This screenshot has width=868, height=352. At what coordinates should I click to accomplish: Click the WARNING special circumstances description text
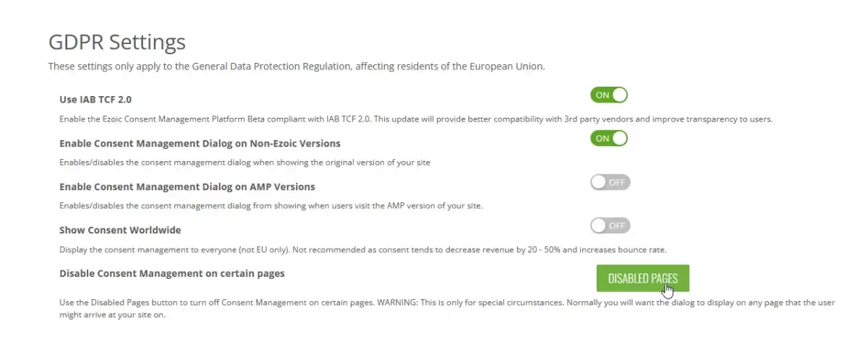point(447,309)
